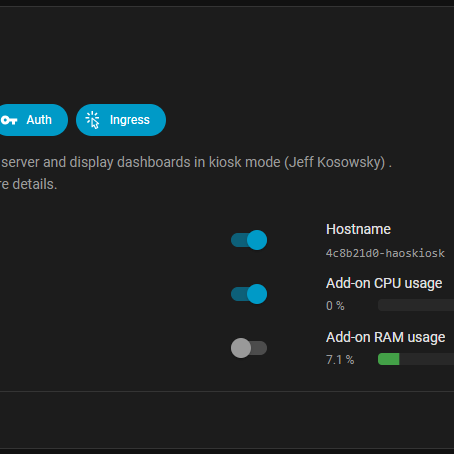
Task: Click the cursor icon on Ingress chip
Action: (x=92, y=120)
